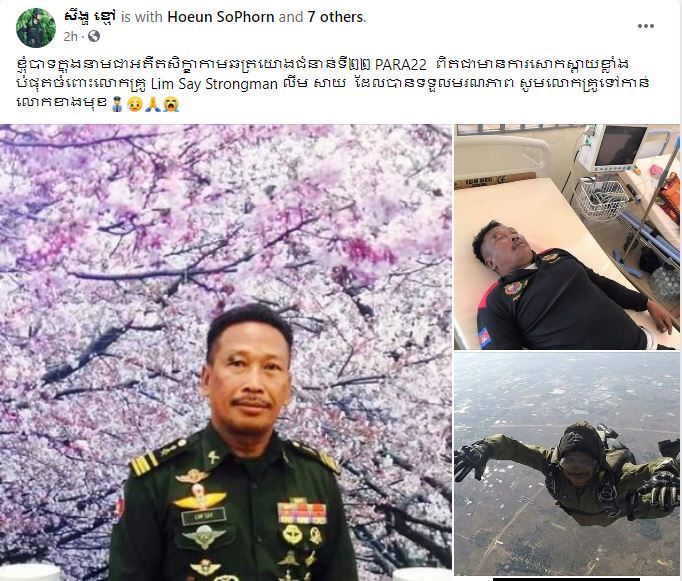Click the globe public audience icon
This screenshot has height=581, width=682.
tap(94, 36)
